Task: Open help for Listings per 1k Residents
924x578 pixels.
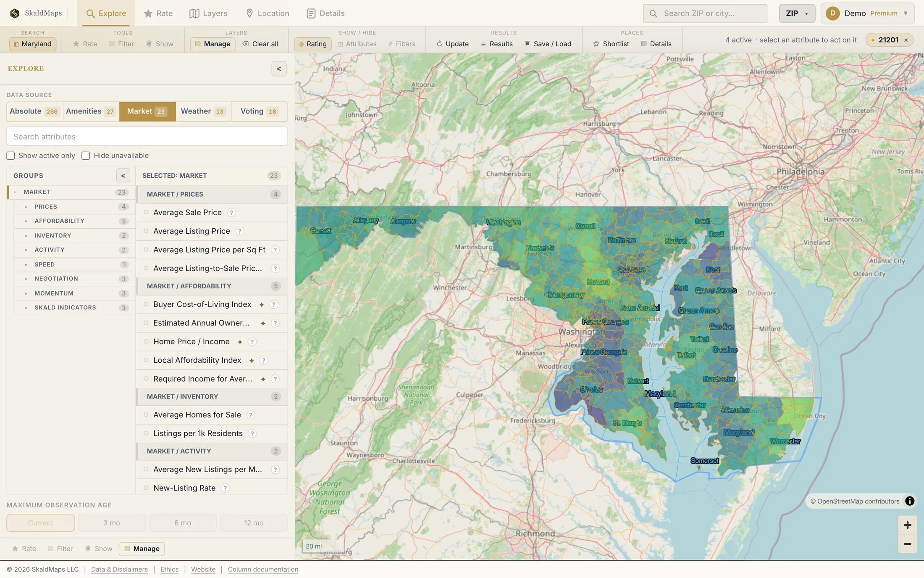Action: point(252,434)
